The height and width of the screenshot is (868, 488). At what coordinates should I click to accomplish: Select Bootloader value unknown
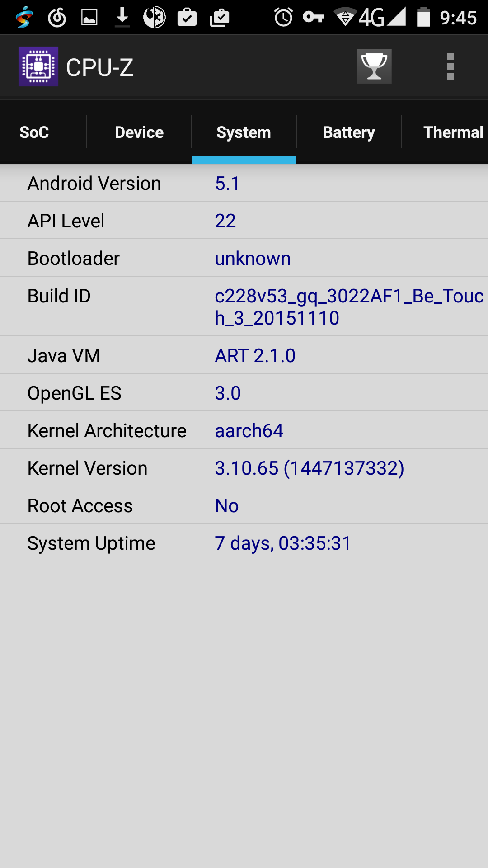pyautogui.click(x=253, y=259)
